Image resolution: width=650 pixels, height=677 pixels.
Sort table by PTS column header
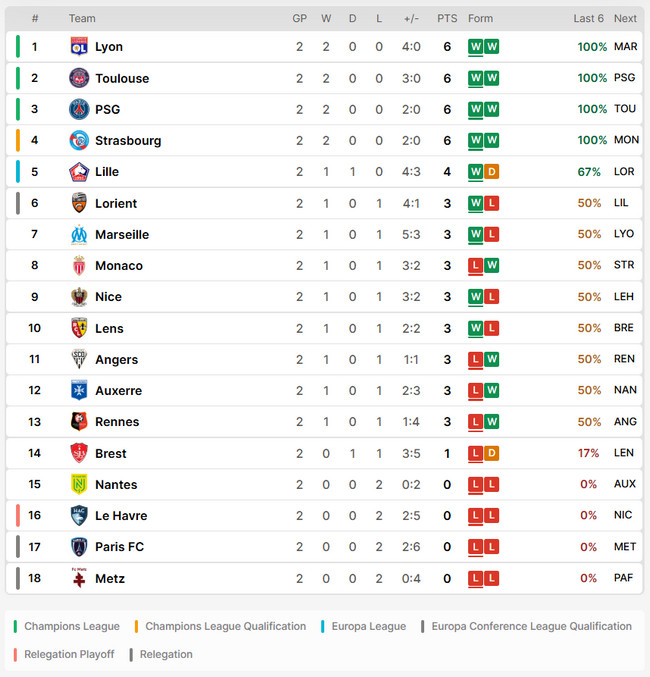[x=447, y=19]
